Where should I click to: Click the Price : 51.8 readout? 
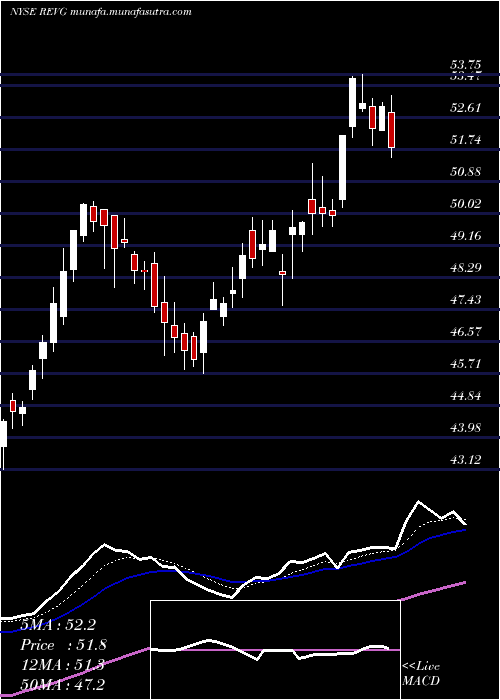click(64, 645)
